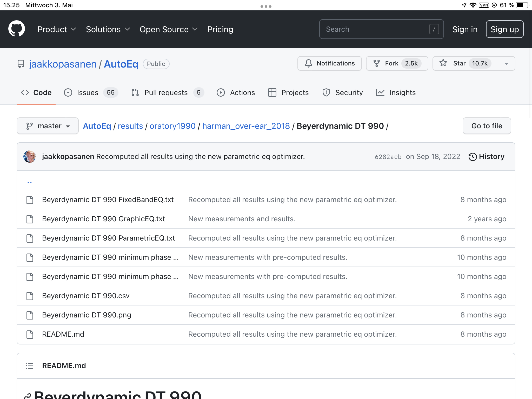Go to results folder in breadcrumb
This screenshot has width=532, height=399.
click(x=130, y=126)
